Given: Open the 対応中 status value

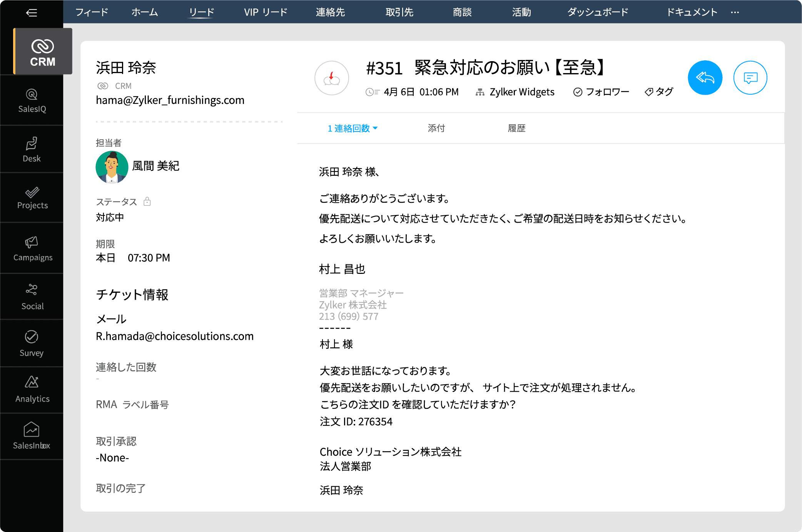Looking at the screenshot, I should (110, 217).
